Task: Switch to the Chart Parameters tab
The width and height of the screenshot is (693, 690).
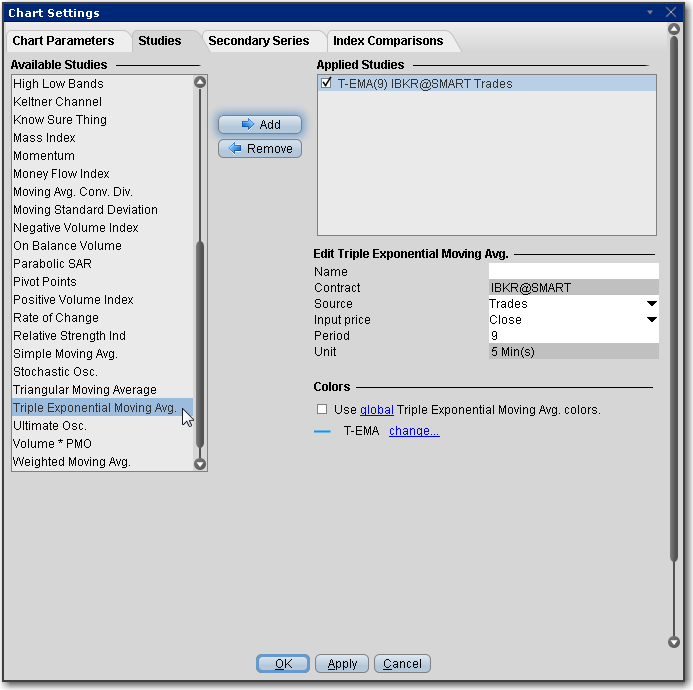Action: [69, 41]
